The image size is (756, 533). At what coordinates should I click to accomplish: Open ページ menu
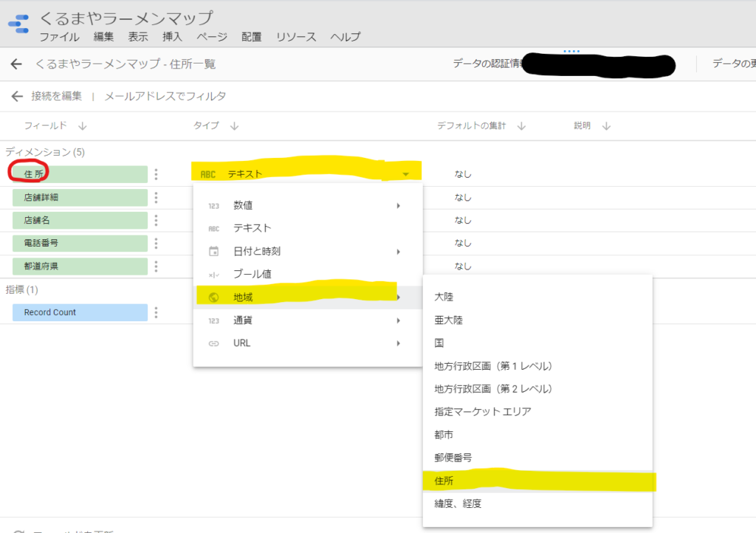click(x=212, y=37)
